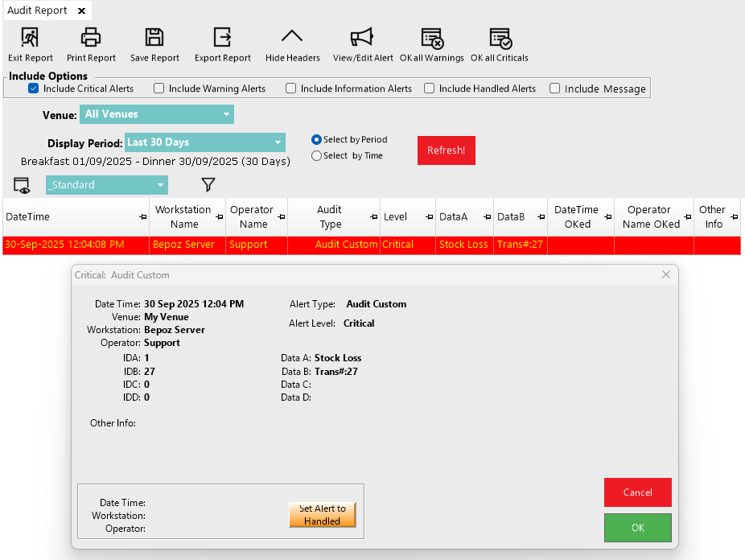Screen dimensions: 745x560
Task: Enable Include Warning Alerts checkbox
Action: 159,89
